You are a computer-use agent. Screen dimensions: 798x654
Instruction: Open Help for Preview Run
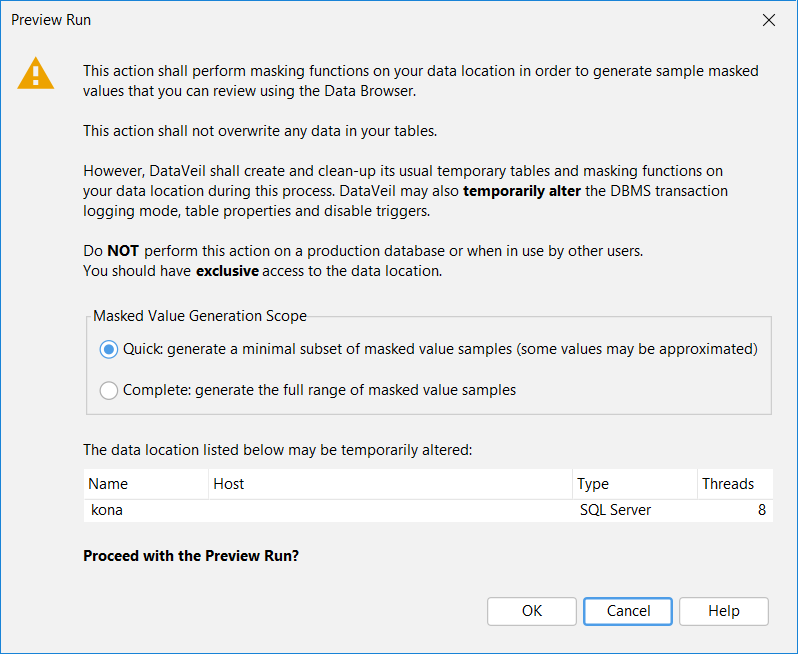[x=723, y=611]
